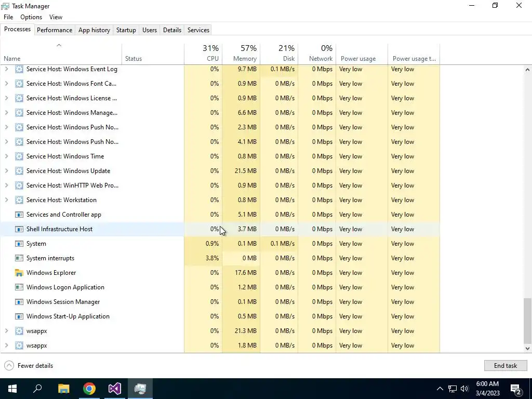Launch Google Chrome from the taskbar
The width and height of the screenshot is (532, 399).
89,389
